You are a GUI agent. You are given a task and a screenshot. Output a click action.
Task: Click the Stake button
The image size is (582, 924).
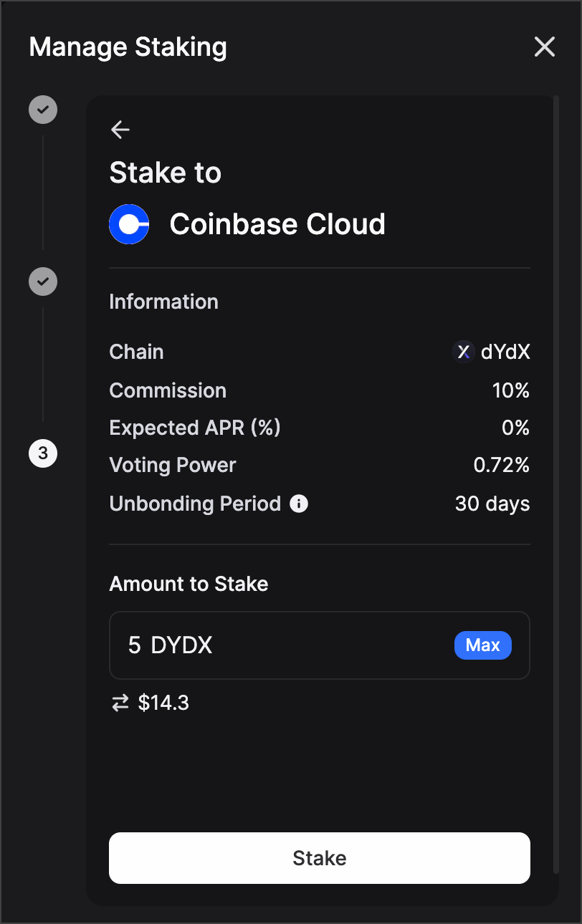point(320,858)
